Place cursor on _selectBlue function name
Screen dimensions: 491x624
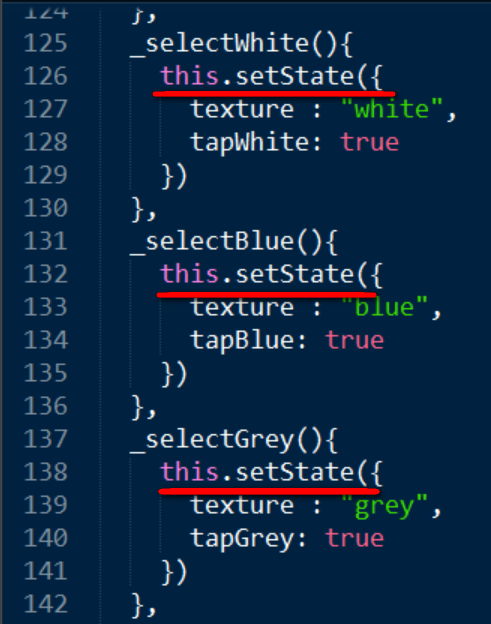(x=212, y=242)
